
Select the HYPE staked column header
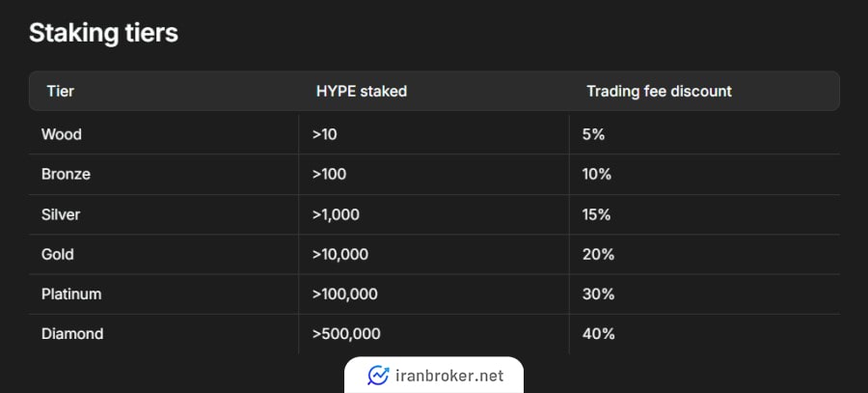point(362,91)
